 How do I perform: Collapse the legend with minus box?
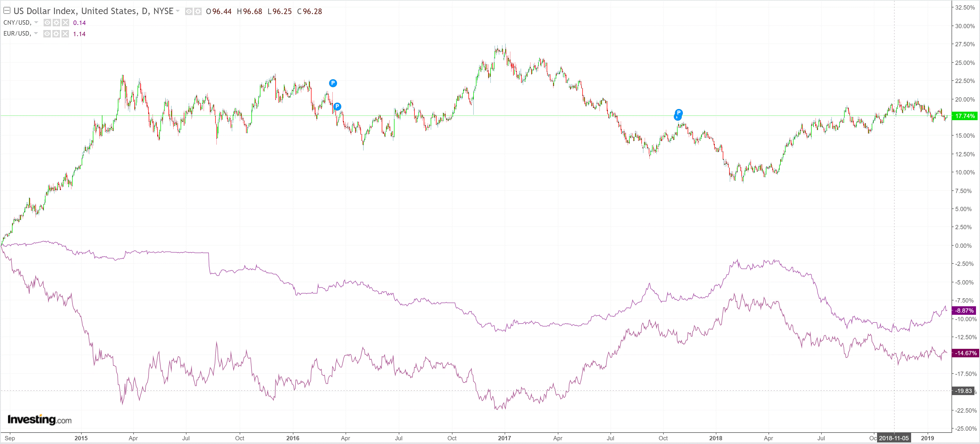pos(7,11)
